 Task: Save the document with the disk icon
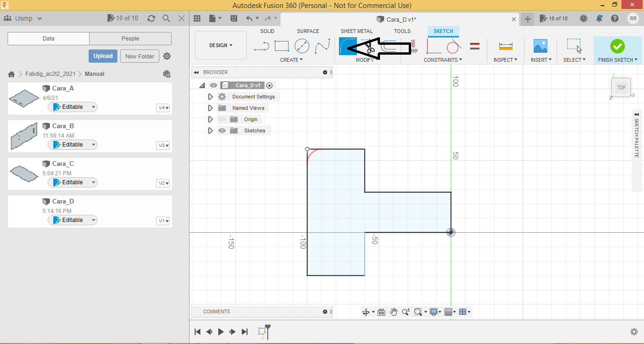[234, 18]
